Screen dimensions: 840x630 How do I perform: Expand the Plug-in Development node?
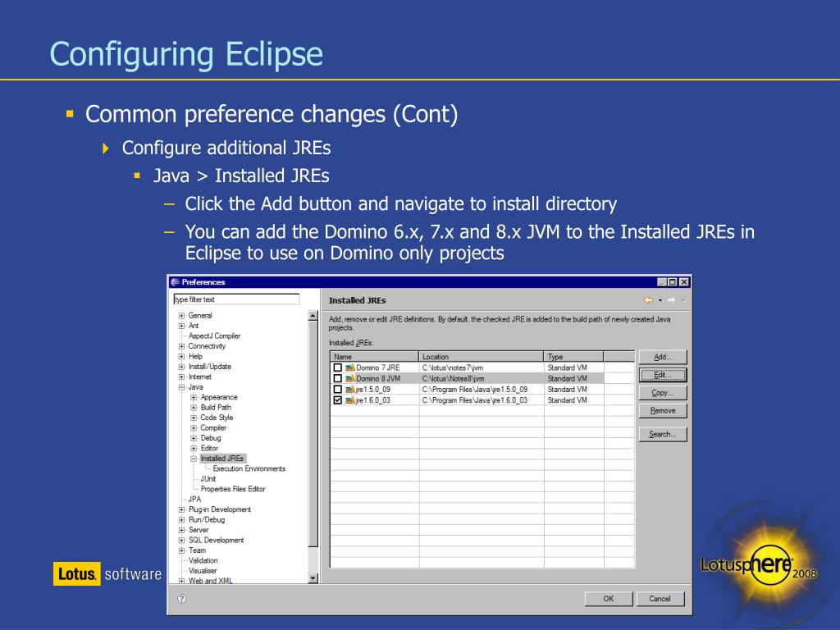181,509
